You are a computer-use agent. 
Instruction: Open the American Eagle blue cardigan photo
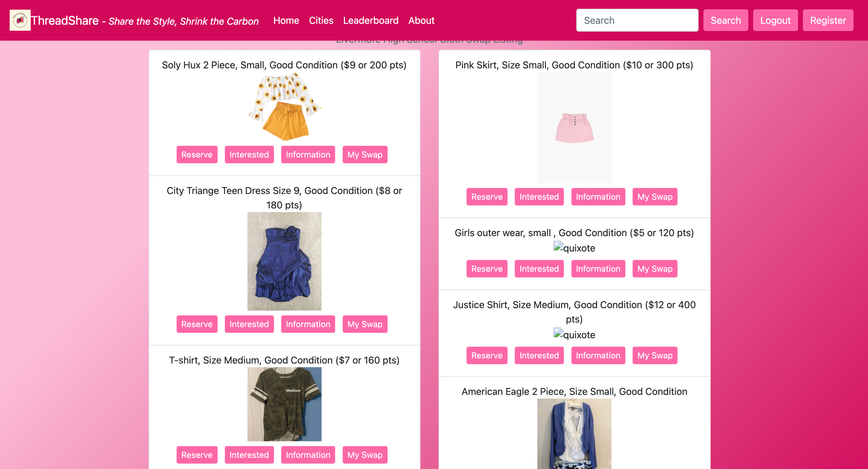point(574,433)
